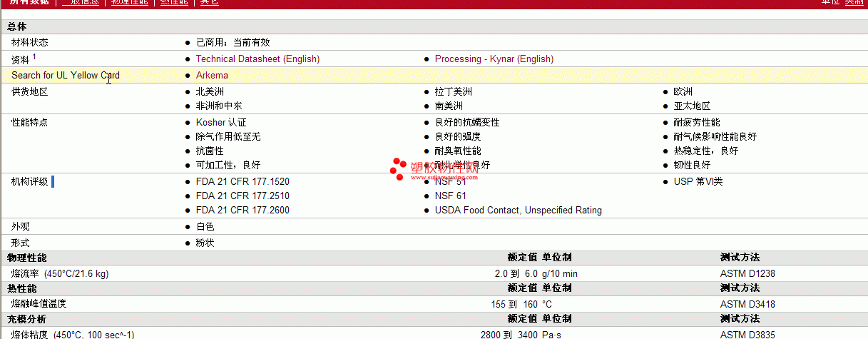Select the 形式 row label
This screenshot has width=868, height=339.
point(21,243)
